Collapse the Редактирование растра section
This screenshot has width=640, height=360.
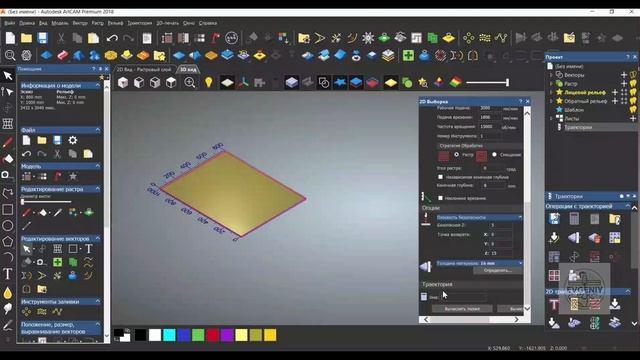(98, 189)
